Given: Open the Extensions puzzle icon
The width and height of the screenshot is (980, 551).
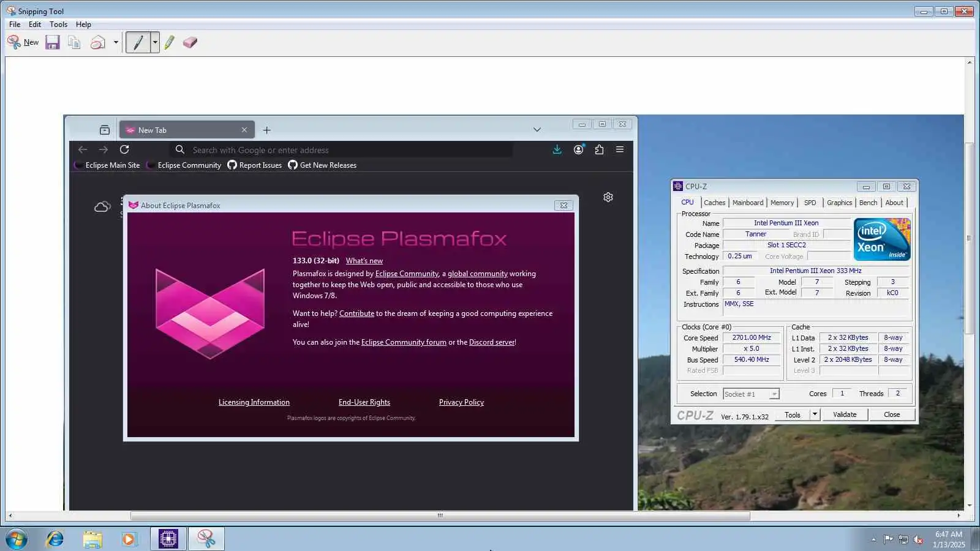Looking at the screenshot, I should pyautogui.click(x=599, y=149).
